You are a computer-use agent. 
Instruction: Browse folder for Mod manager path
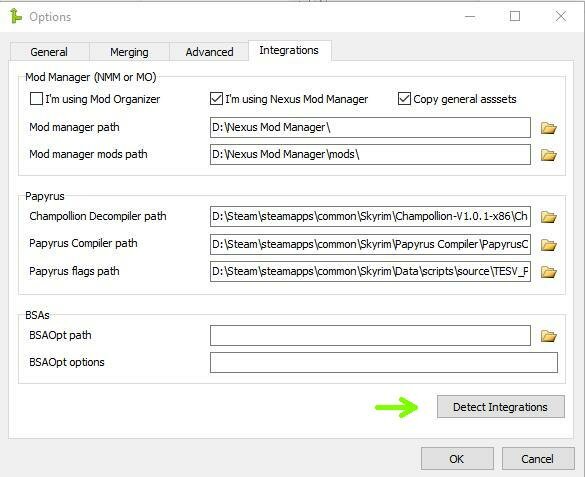pyautogui.click(x=548, y=128)
